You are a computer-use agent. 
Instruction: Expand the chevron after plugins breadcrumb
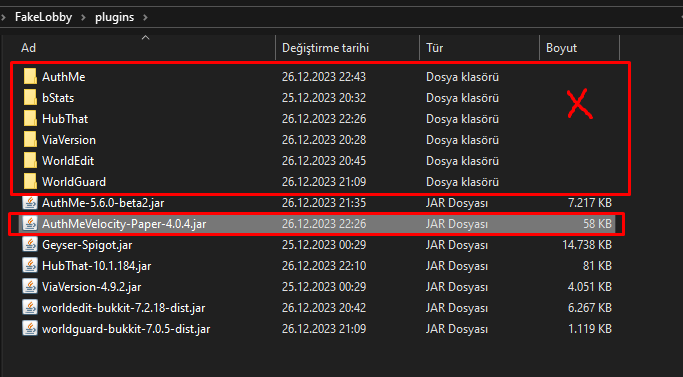point(145,18)
